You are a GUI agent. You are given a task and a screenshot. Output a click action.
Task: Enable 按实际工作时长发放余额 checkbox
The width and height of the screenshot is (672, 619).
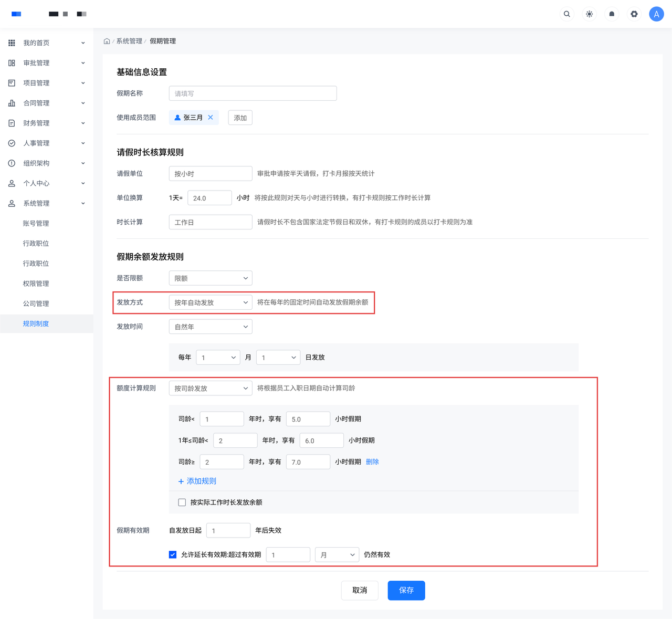182,502
